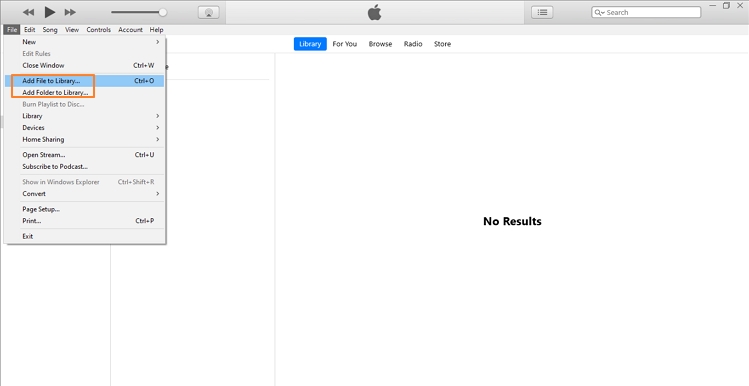
Task: Focus the Search field
Action: pyautogui.click(x=646, y=12)
